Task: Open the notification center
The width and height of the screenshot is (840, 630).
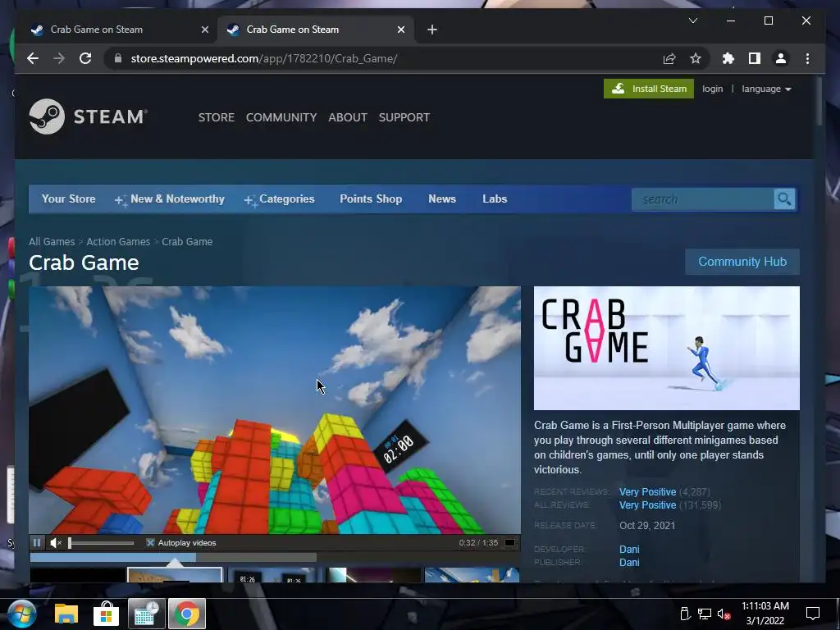Action: (813, 614)
